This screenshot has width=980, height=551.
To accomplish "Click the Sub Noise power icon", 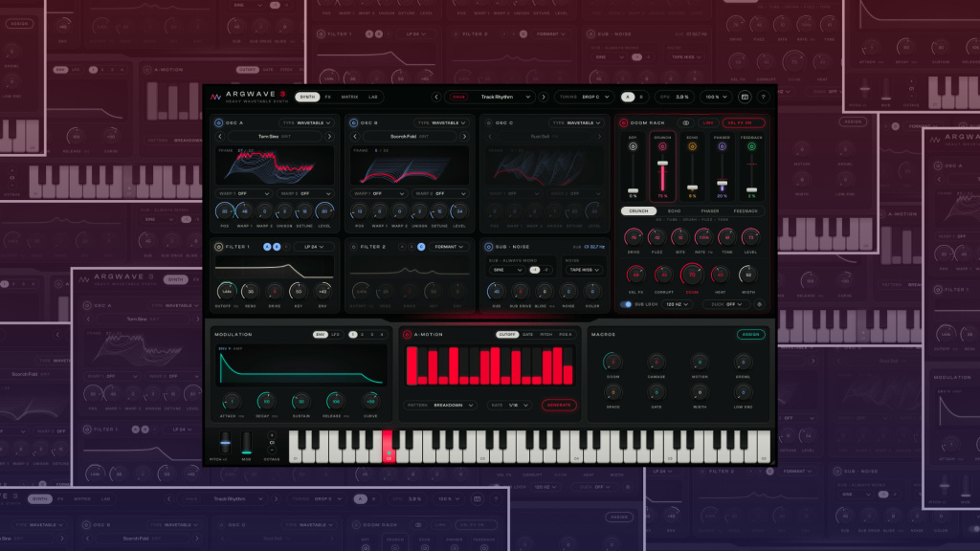I will click(489, 247).
